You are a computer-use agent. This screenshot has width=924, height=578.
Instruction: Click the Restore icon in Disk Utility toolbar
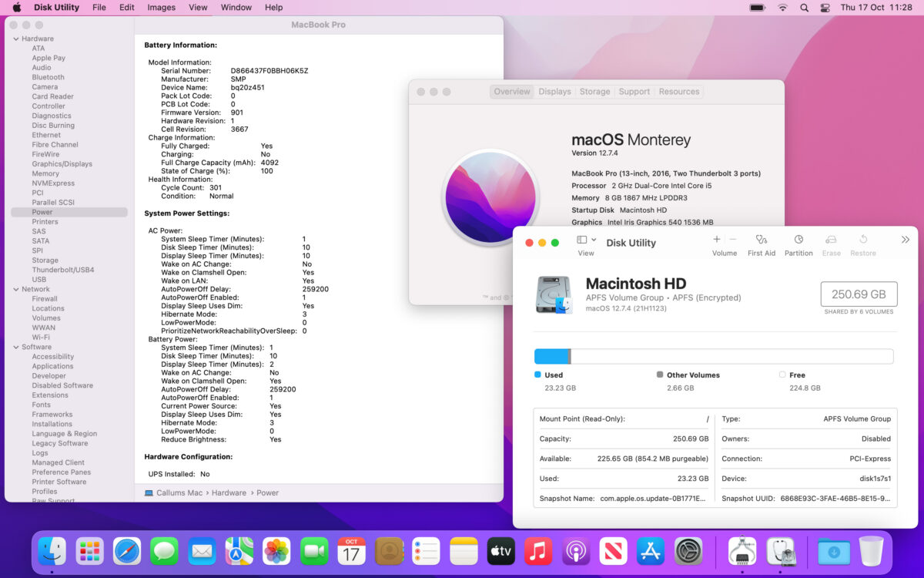863,240
